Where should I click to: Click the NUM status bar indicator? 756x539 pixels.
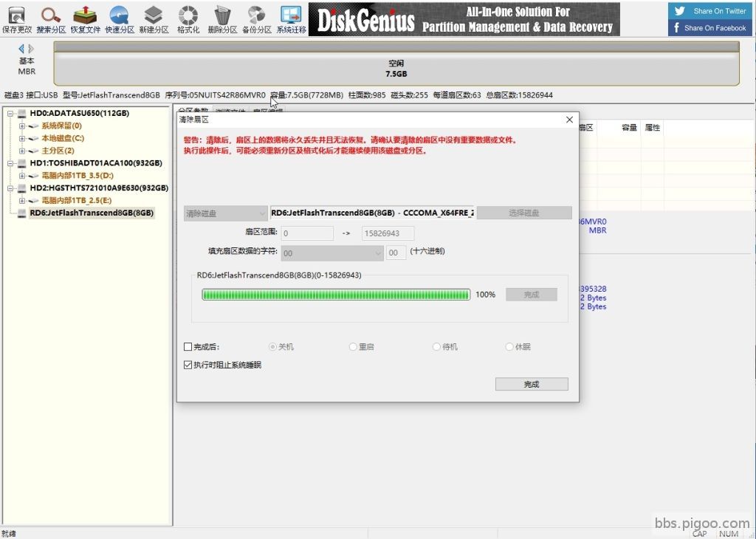click(x=729, y=534)
